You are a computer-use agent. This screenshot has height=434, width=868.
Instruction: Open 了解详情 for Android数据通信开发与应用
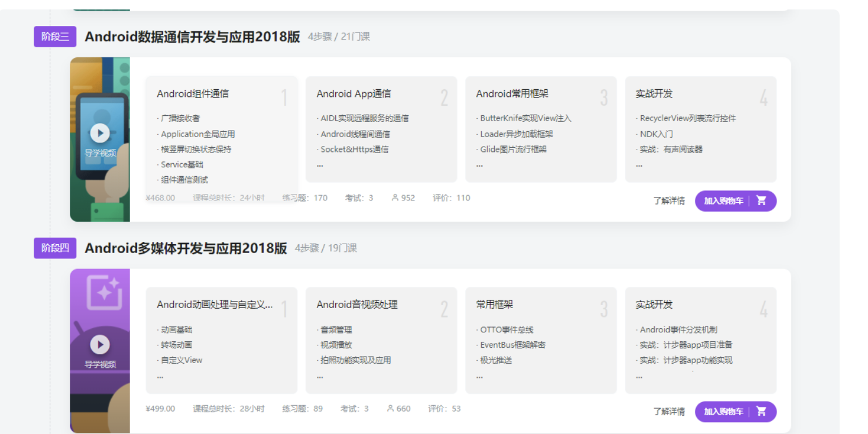669,201
